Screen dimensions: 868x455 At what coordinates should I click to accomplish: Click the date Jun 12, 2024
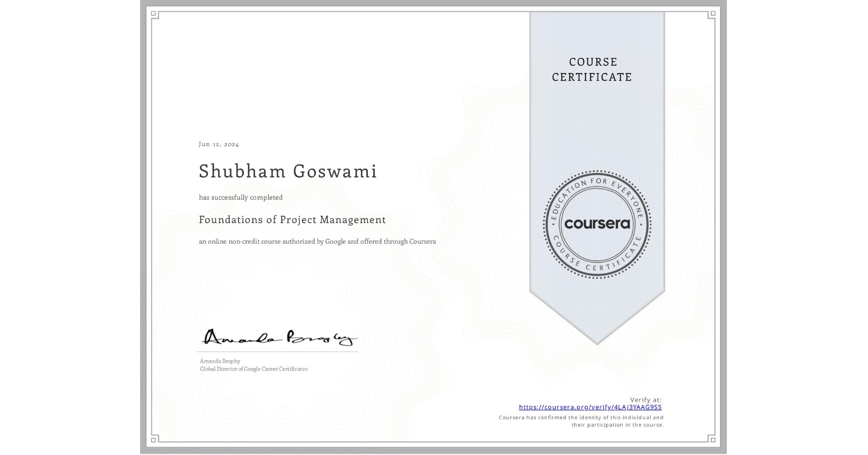pyautogui.click(x=218, y=144)
